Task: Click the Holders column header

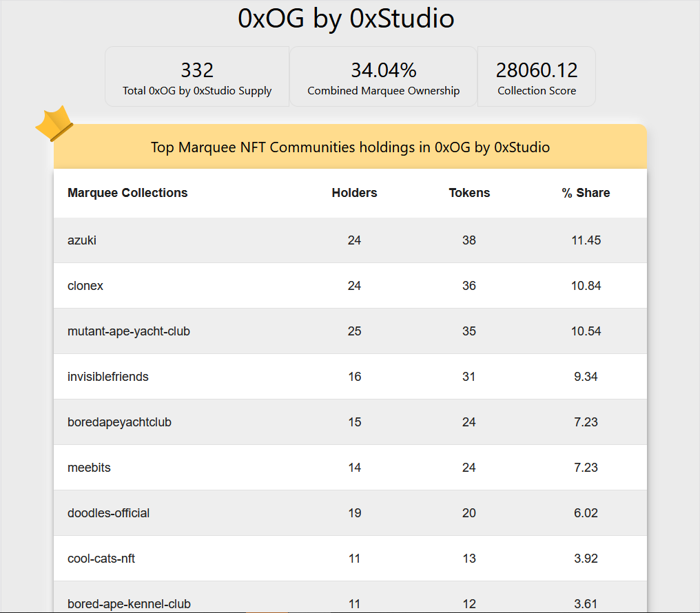Action: 354,193
